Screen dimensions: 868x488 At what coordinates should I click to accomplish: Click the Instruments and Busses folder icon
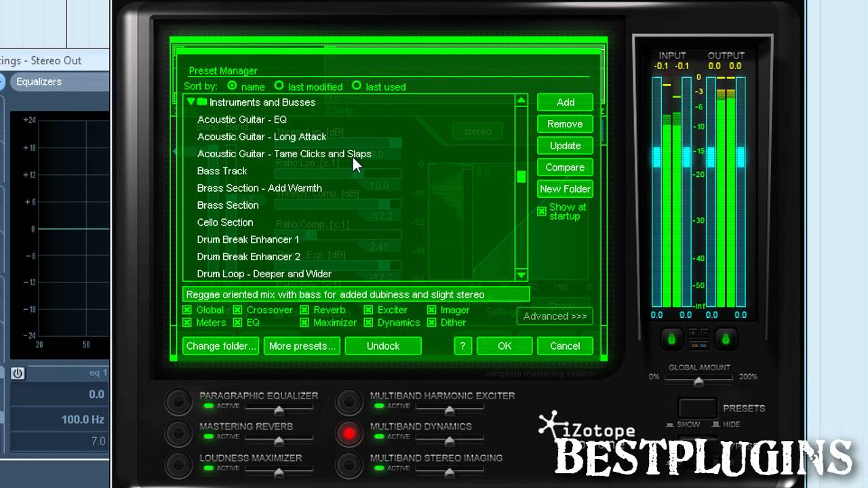click(202, 102)
